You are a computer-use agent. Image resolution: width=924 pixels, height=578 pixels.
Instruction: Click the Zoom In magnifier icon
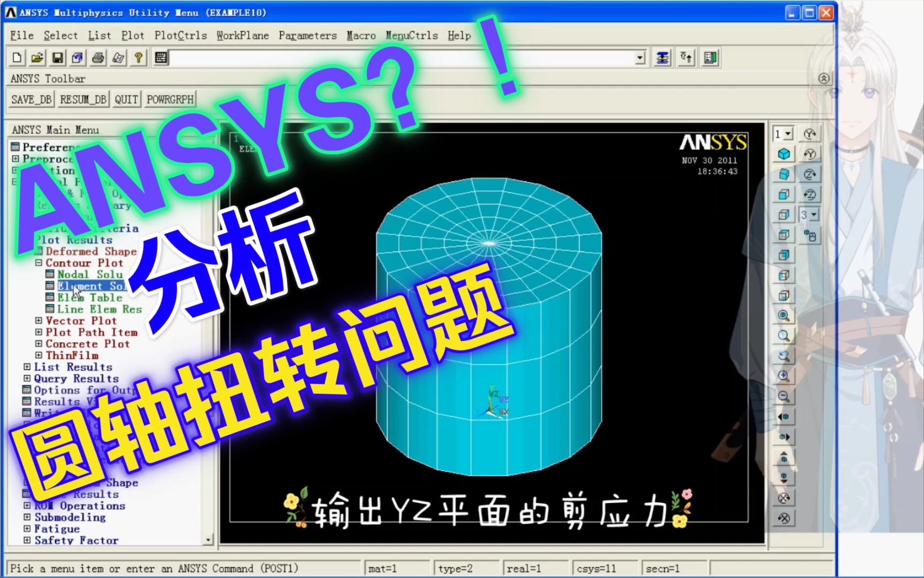tap(784, 376)
